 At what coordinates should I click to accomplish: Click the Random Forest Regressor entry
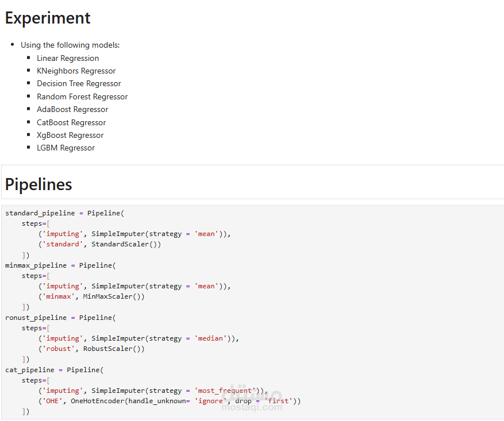pos(82,96)
